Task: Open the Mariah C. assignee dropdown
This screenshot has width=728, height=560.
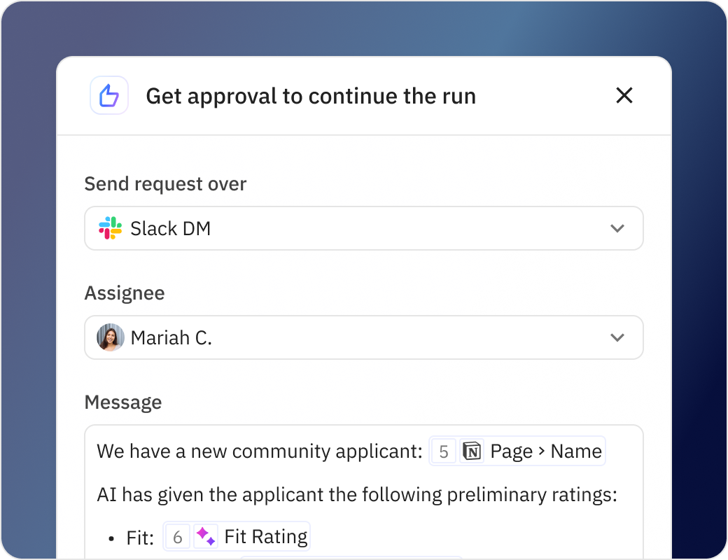Action: tap(363, 337)
